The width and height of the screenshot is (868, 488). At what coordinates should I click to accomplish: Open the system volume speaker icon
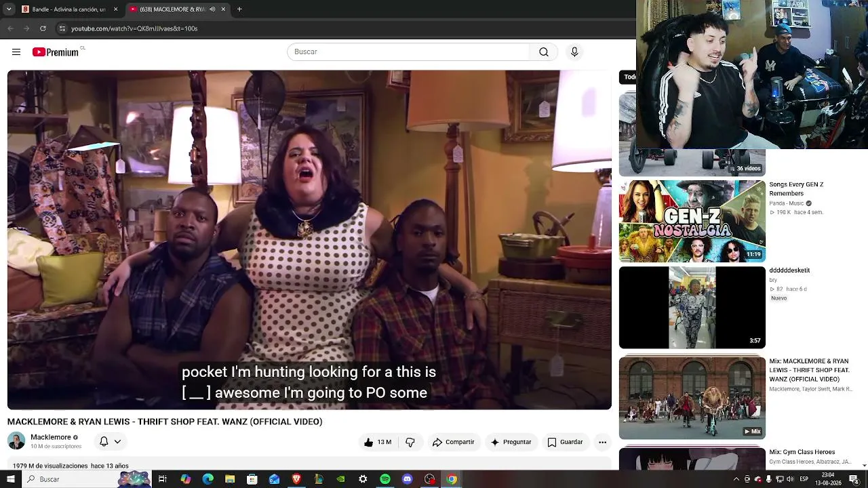point(791,479)
